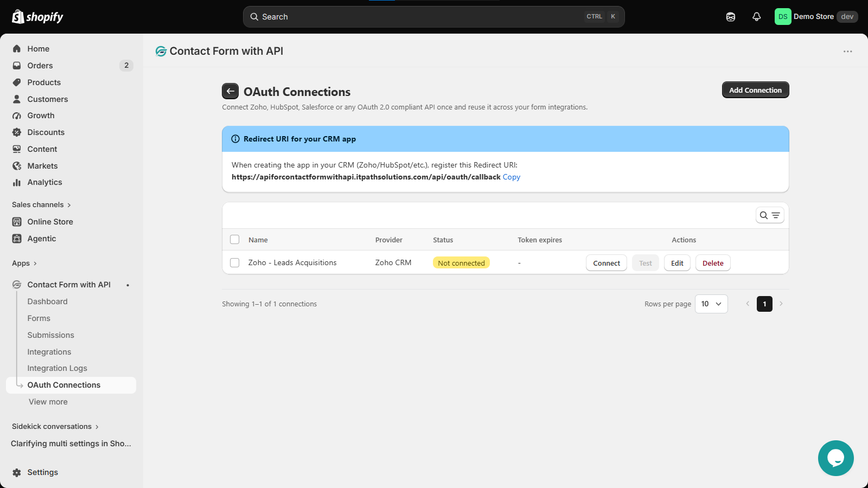
Task: Open Integration Logs
Action: [58, 368]
